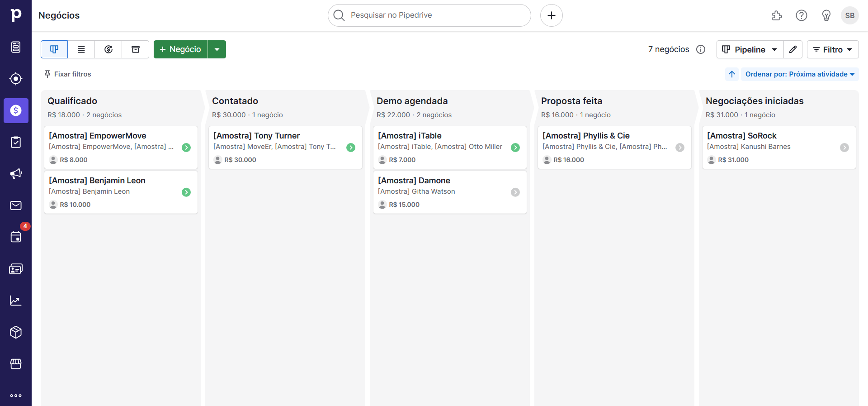Open the More three-dots sidebar menu
The height and width of the screenshot is (406, 868).
coord(16,396)
